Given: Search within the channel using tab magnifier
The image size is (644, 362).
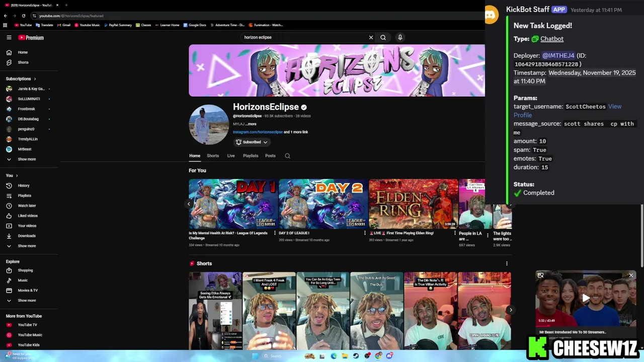Looking at the screenshot, I should click(x=287, y=156).
